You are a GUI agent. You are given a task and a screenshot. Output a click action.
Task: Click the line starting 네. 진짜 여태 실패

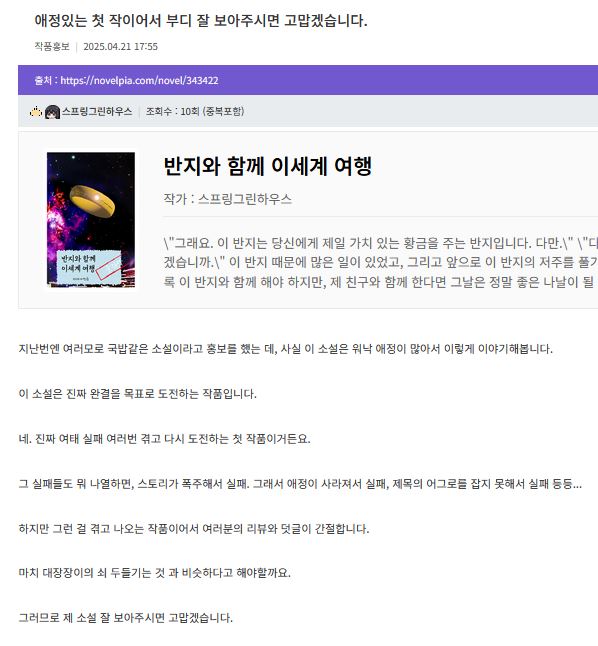pos(164,439)
